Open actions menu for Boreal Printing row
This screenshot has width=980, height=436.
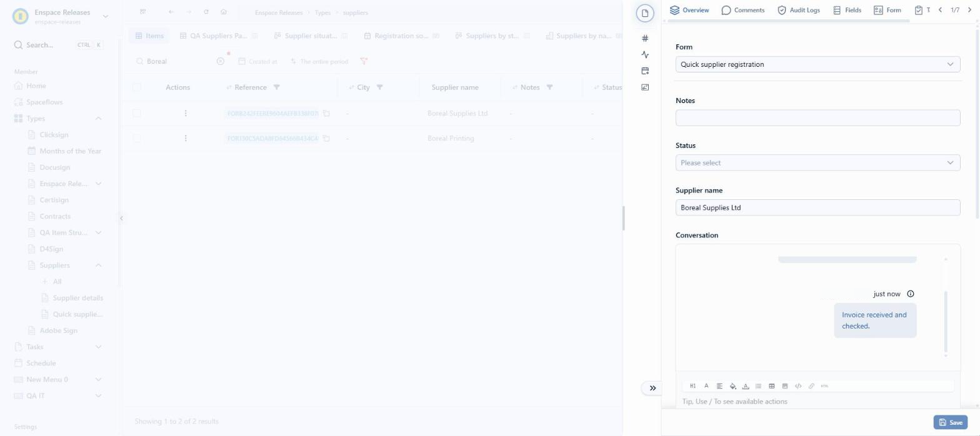pos(186,138)
